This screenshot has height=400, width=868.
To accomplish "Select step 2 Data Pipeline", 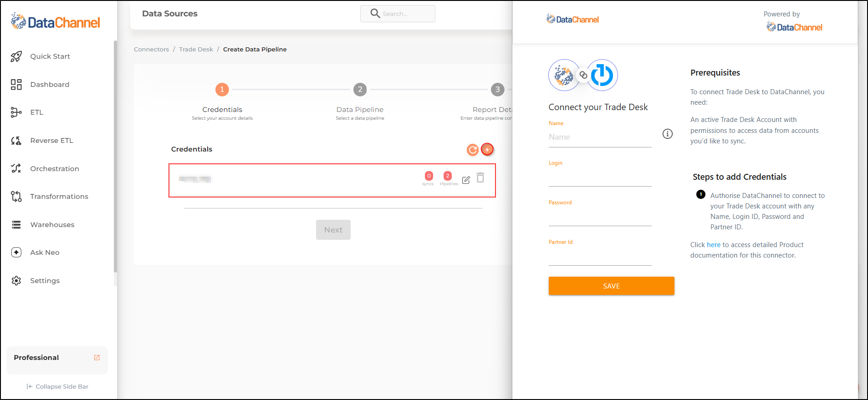I will click(x=360, y=90).
